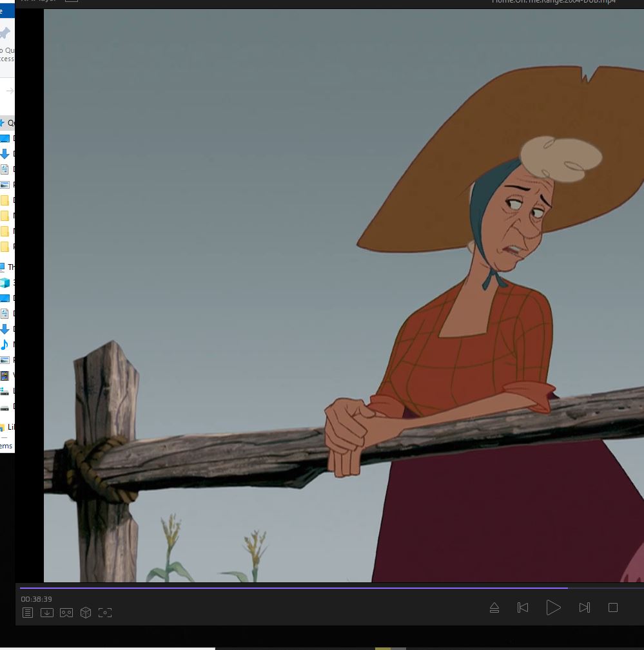Click the screen capture frame icon
Viewport: 644px width, 650px height.
pyautogui.click(x=105, y=613)
